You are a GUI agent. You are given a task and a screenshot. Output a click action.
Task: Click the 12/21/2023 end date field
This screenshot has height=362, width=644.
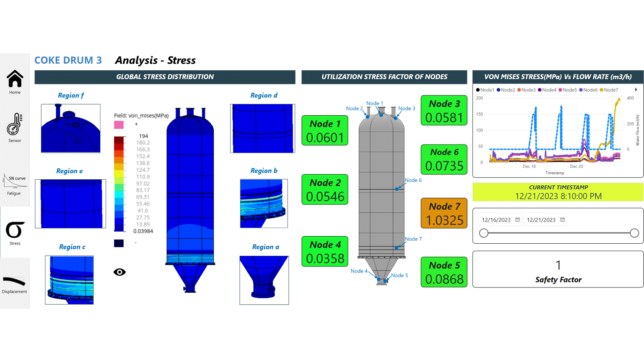tap(541, 220)
